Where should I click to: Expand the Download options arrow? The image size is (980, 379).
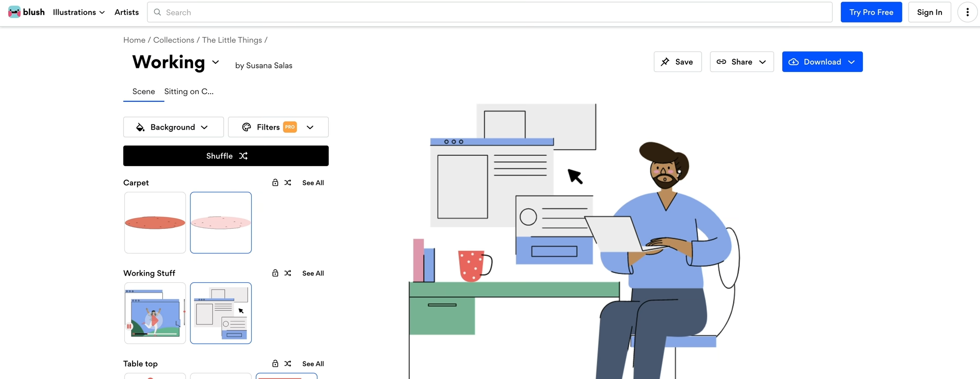(x=852, y=62)
